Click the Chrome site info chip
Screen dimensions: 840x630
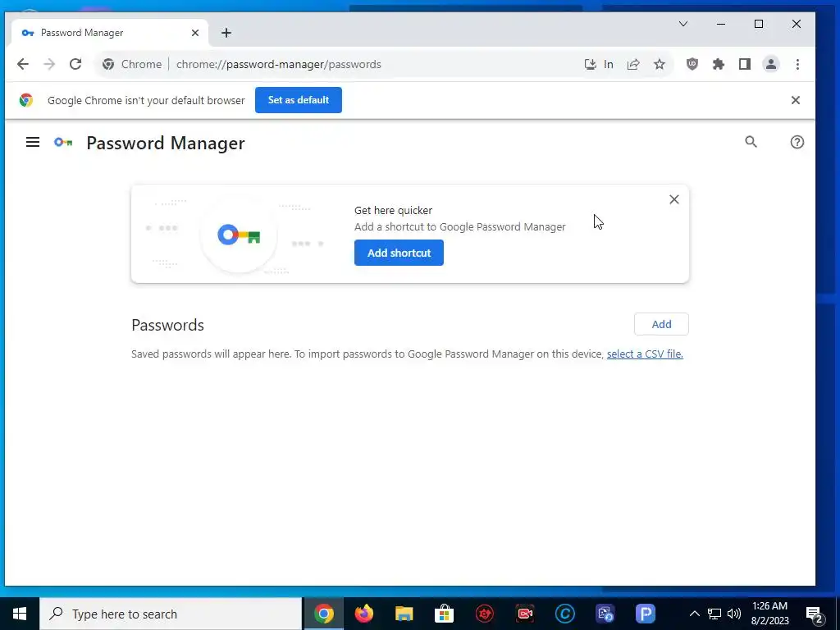coord(132,64)
